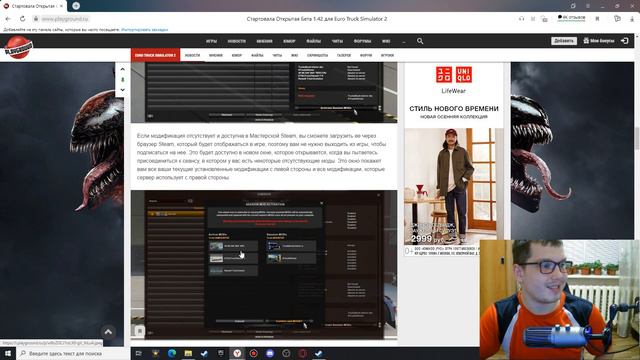Image resolution: width=640 pixels, height=360 pixels.
Task: Click the bookmark icon below the vote widget
Action: pos(140,331)
